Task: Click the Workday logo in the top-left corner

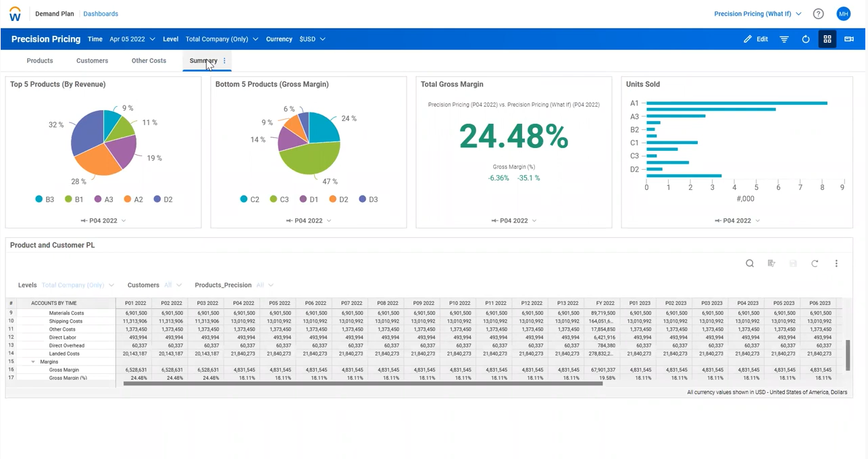Action: [x=14, y=14]
